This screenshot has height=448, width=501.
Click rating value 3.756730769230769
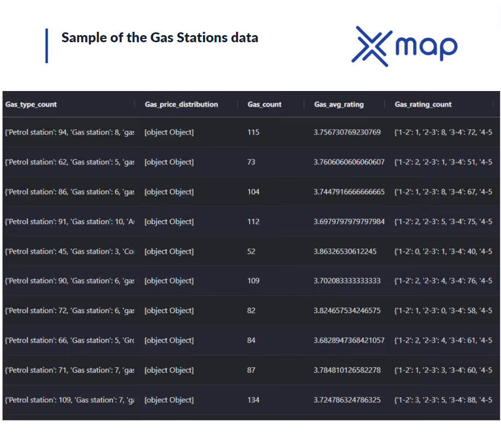(x=347, y=132)
